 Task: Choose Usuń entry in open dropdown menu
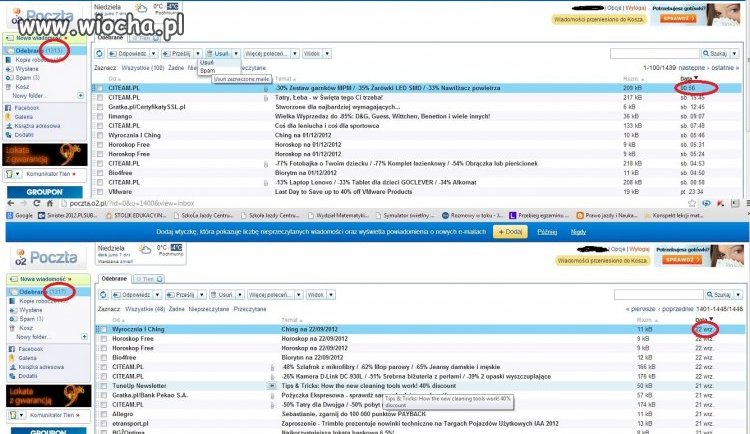coord(207,63)
